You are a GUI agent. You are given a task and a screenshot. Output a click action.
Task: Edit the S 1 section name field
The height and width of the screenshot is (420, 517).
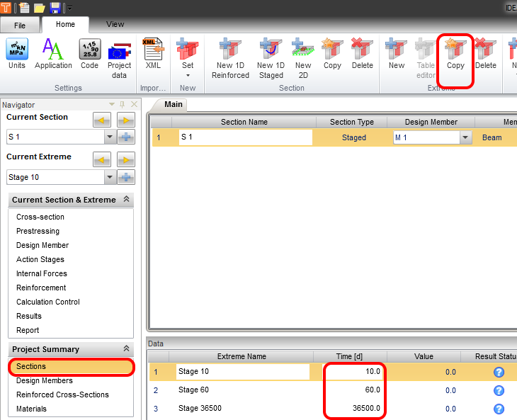(246, 137)
